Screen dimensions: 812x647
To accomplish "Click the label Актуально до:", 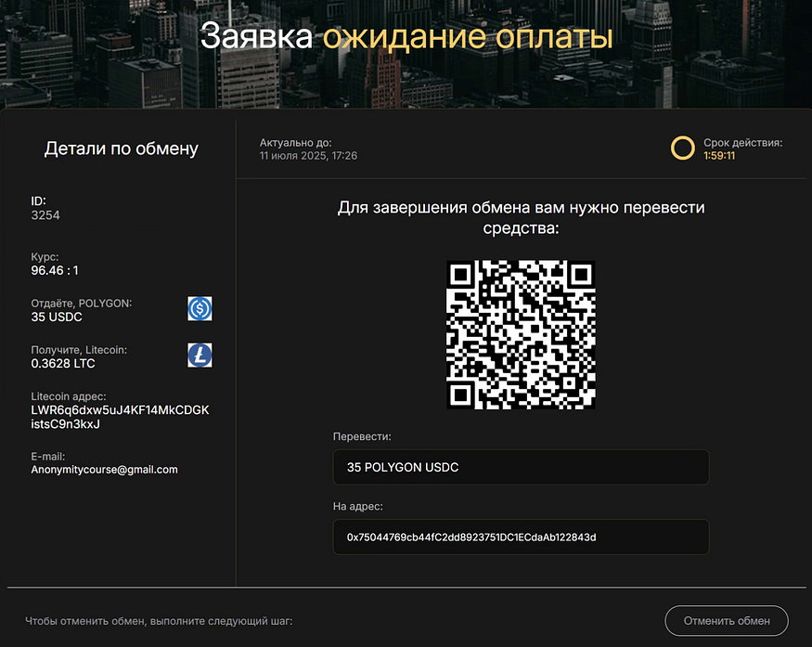I will point(295,142).
